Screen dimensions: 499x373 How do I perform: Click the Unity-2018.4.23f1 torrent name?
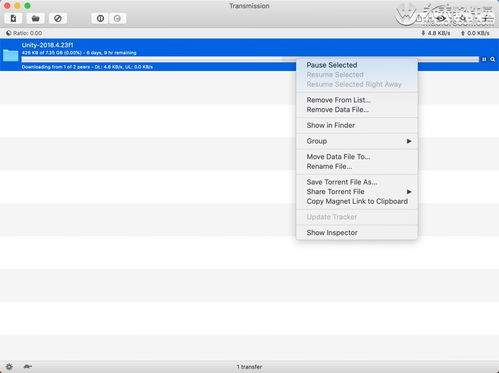click(x=47, y=45)
